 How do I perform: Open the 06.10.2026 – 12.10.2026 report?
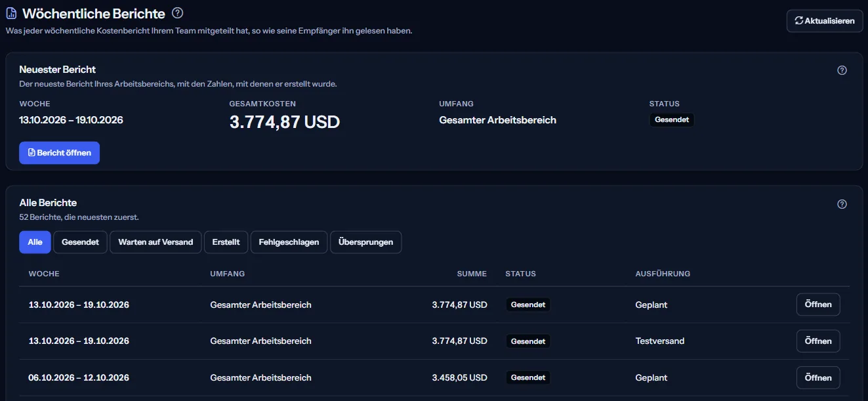pos(818,378)
